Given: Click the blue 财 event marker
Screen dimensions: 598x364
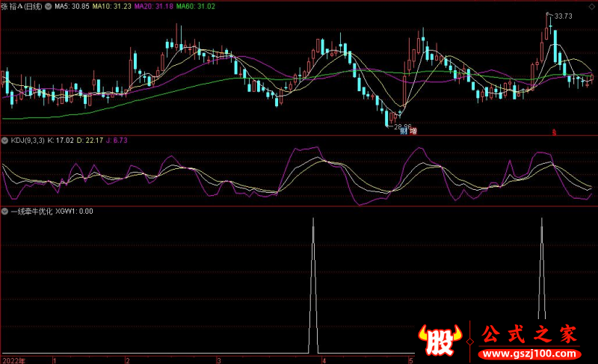Looking at the screenshot, I should tap(404, 132).
